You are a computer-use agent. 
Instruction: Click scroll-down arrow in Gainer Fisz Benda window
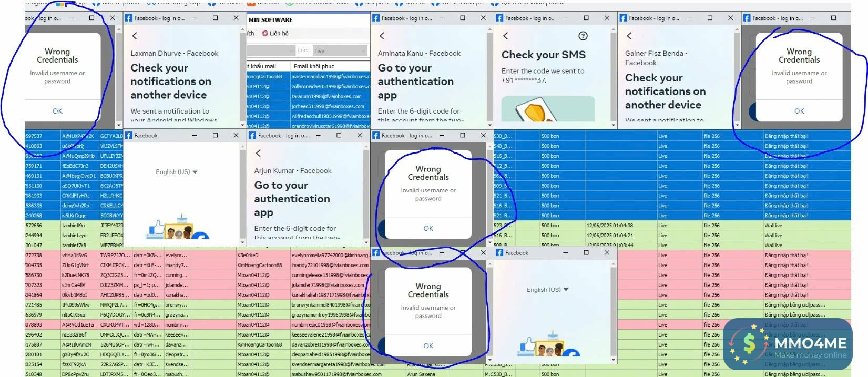737,125
